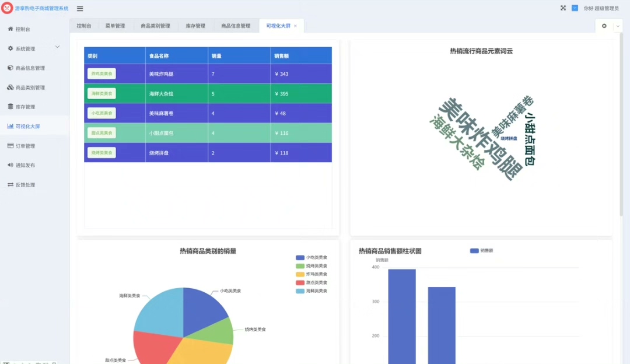The width and height of the screenshot is (630, 364).
Task: Click the 销量 column header
Action: click(x=240, y=56)
